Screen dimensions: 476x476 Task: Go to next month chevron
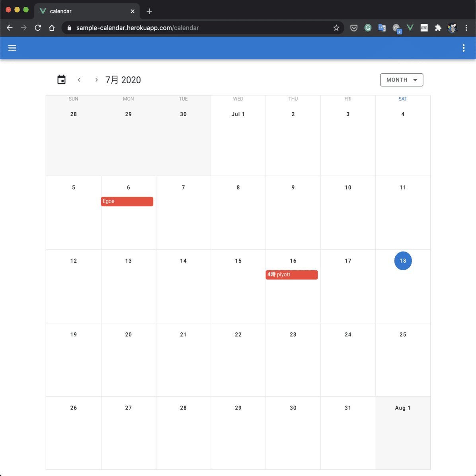pyautogui.click(x=96, y=80)
